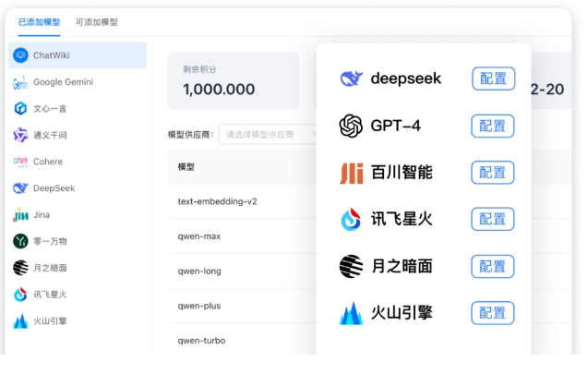The height and width of the screenshot is (374, 588).
Task: Click the GPT-4 OpenAI logo in popup
Action: coord(351,126)
